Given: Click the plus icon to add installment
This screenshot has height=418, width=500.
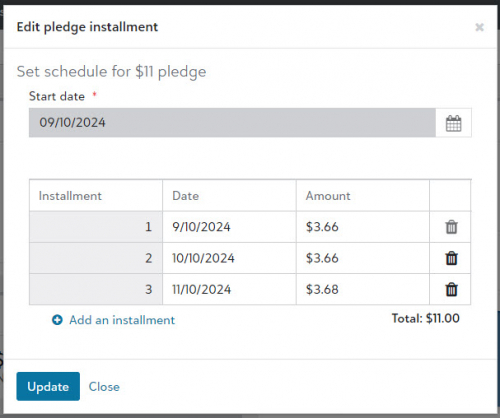Looking at the screenshot, I should (57, 320).
